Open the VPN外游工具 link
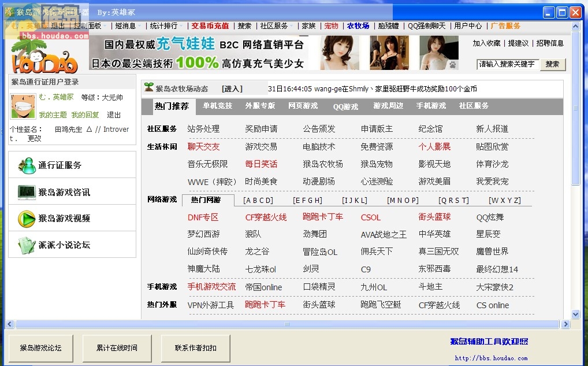 (x=211, y=305)
